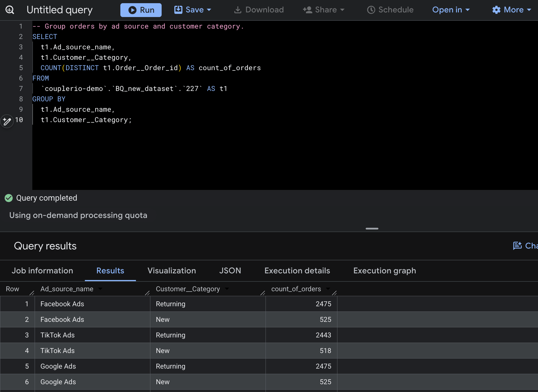This screenshot has height=392, width=538.
Task: Click the Download button
Action: pyautogui.click(x=259, y=10)
